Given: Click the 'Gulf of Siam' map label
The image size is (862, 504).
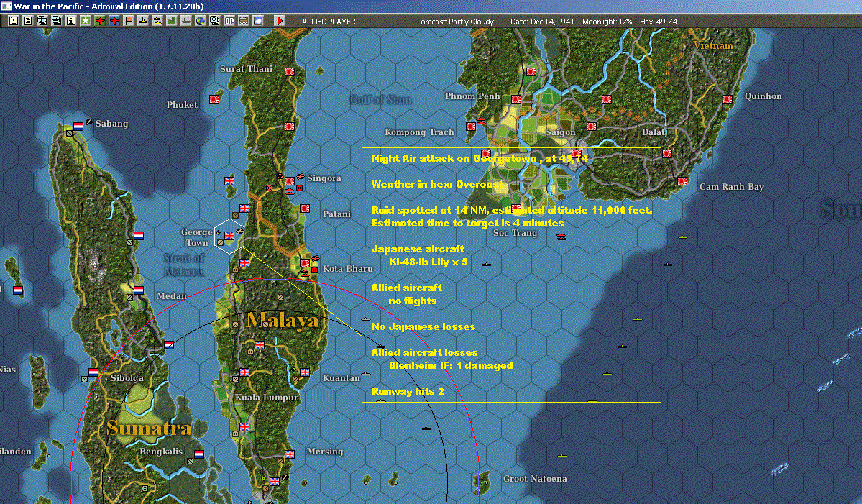Looking at the screenshot, I should [380, 99].
